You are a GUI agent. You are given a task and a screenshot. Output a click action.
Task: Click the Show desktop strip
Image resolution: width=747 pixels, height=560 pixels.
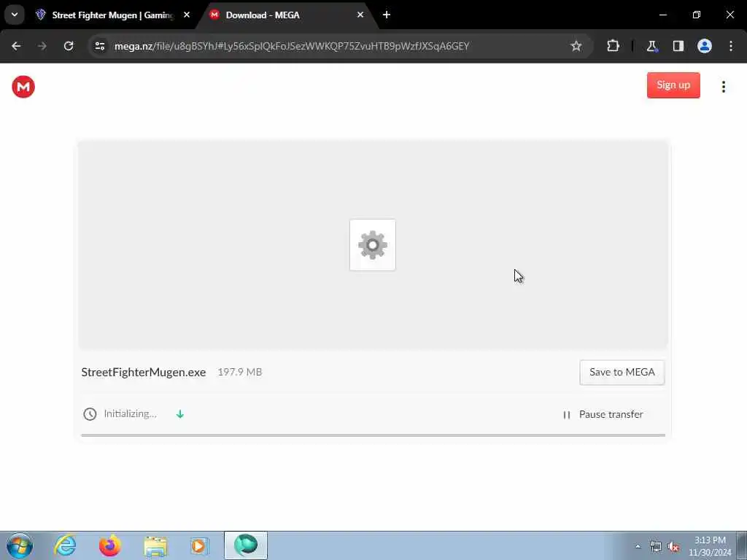(x=742, y=545)
